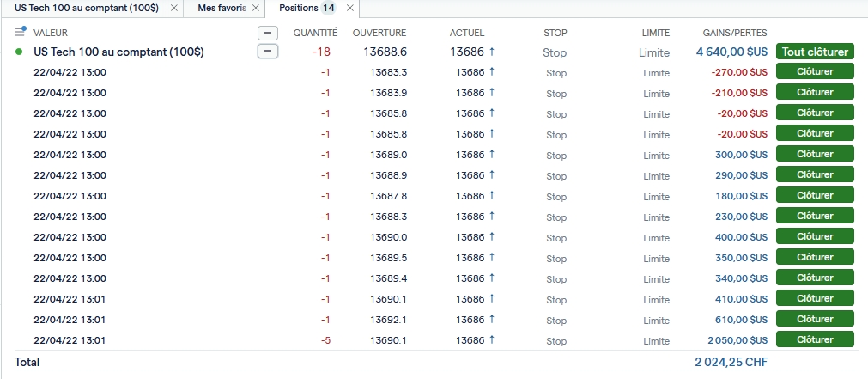Close the -5 quantity position at 13690.1
The width and height of the screenshot is (868, 379).
coord(815,340)
